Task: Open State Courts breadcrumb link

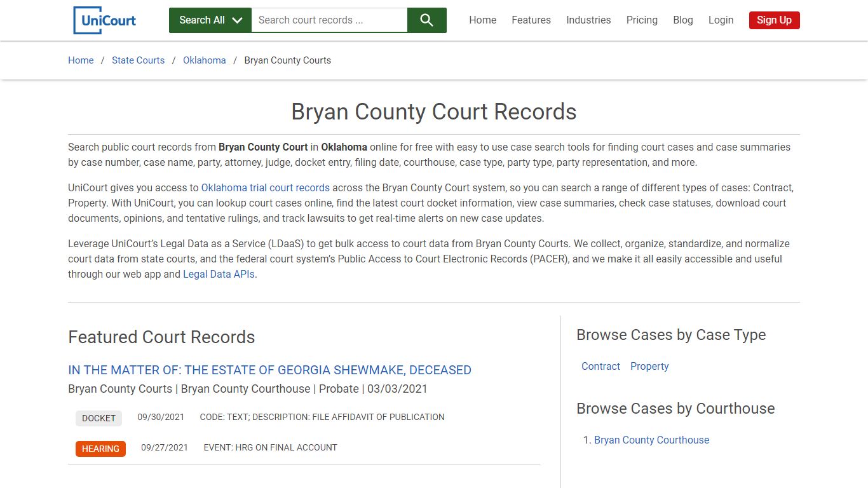Action: click(138, 60)
